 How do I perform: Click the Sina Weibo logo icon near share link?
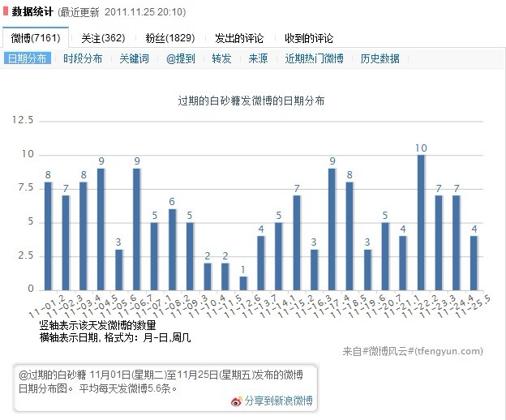237,401
